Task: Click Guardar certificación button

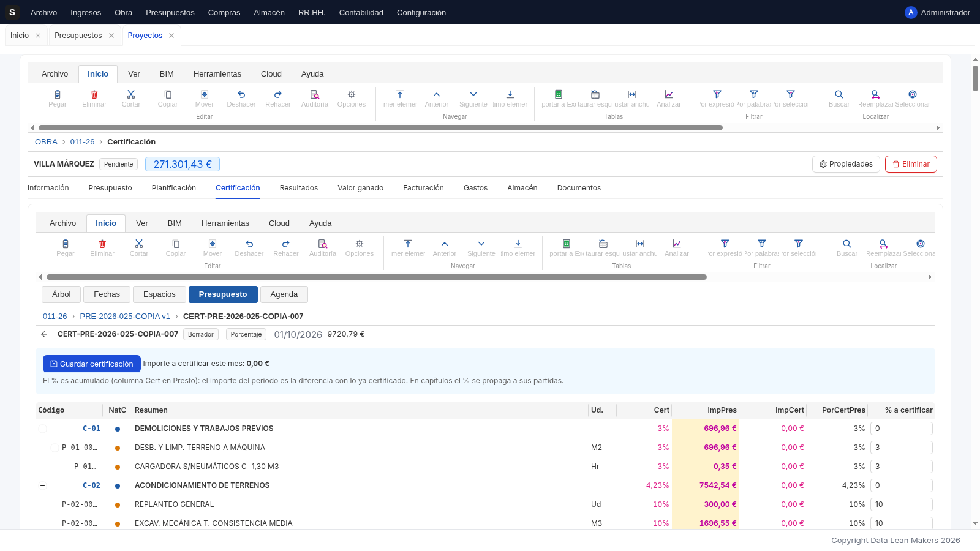Action: point(92,364)
